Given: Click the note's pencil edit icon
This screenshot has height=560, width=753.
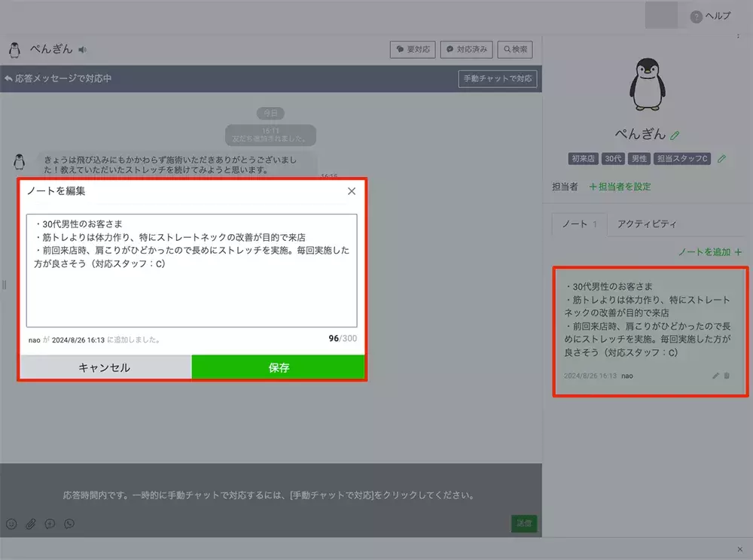Looking at the screenshot, I should pos(715,375).
